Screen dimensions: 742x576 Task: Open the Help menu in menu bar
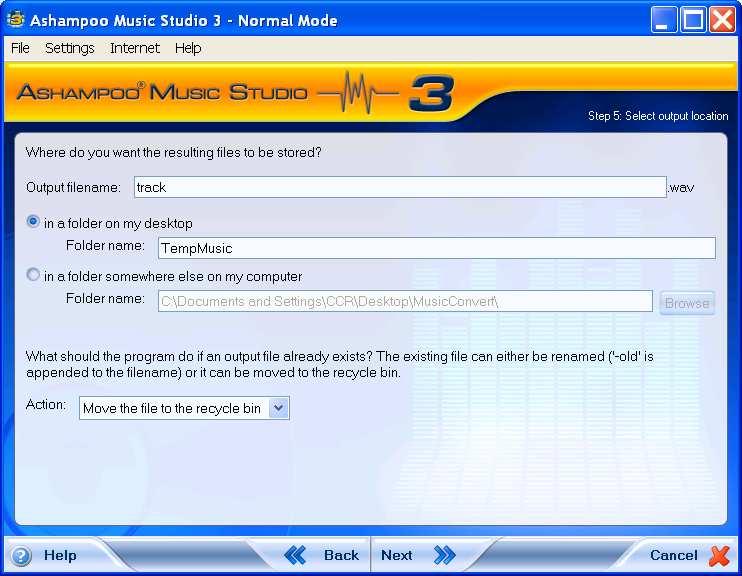pyautogui.click(x=188, y=48)
